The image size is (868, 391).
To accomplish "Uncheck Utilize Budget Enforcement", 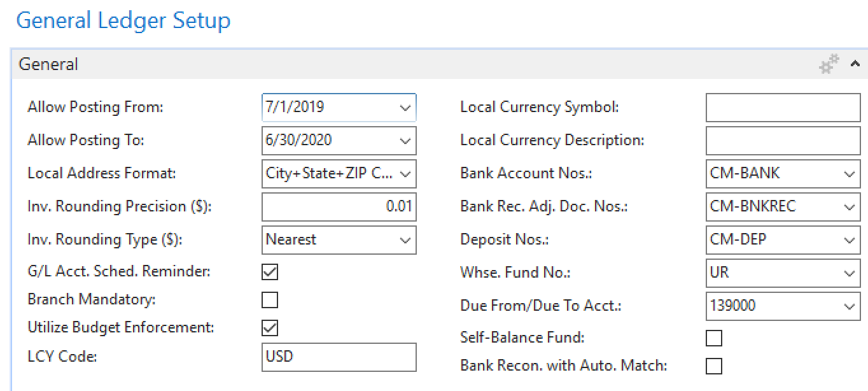I will tap(270, 328).
